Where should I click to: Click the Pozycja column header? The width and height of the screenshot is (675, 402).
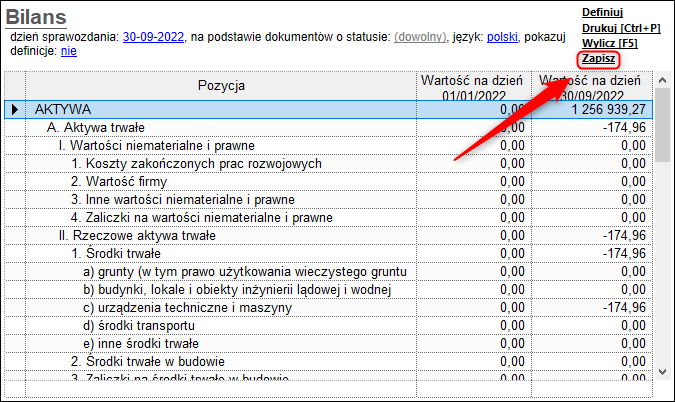(221, 86)
